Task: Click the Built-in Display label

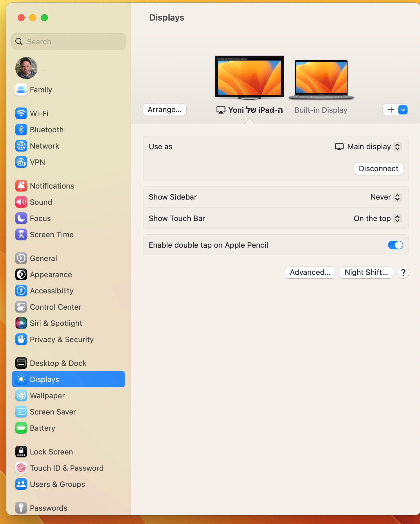Action: (321, 110)
